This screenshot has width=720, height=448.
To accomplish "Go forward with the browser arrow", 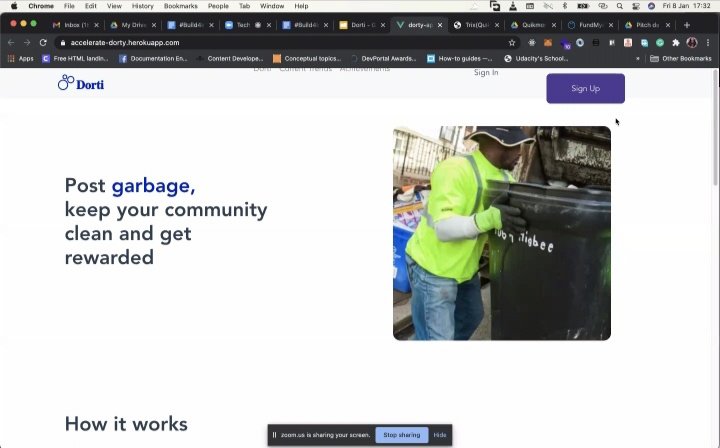I will 27,43.
